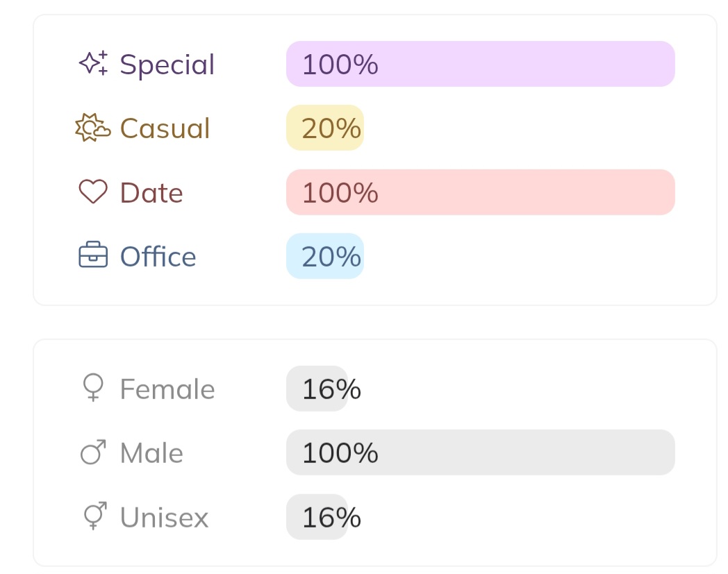The image size is (728, 574).
Task: Select the pink Date 100% bar
Action: pyautogui.click(x=480, y=192)
